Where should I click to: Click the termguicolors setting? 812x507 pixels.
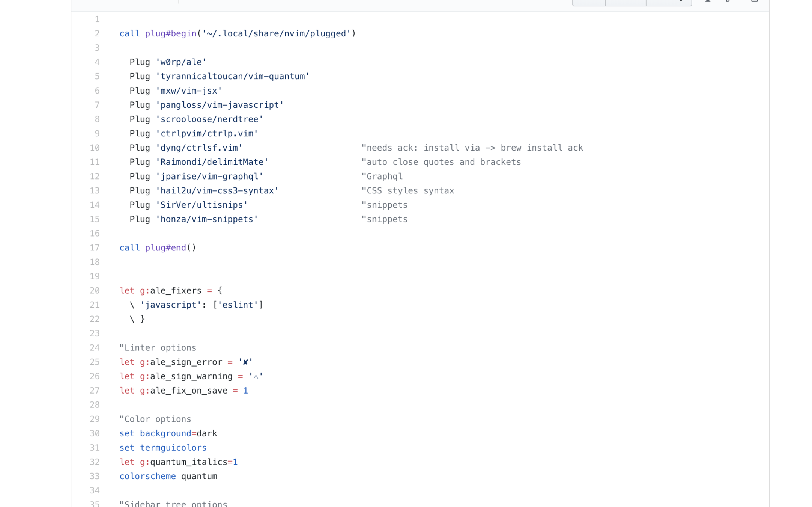(x=173, y=448)
